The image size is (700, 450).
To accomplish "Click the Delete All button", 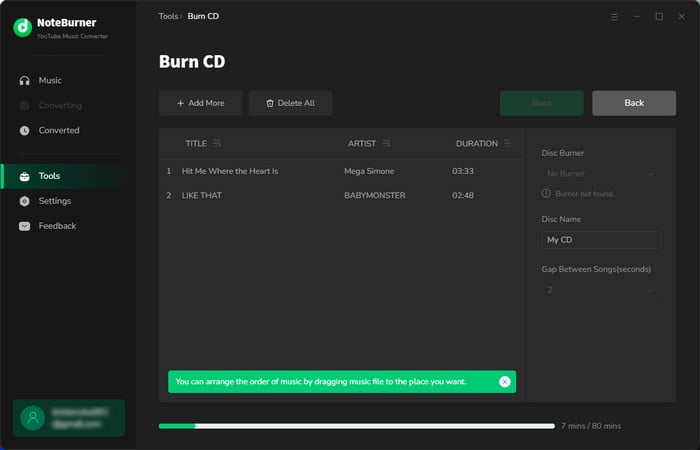I will (x=290, y=103).
